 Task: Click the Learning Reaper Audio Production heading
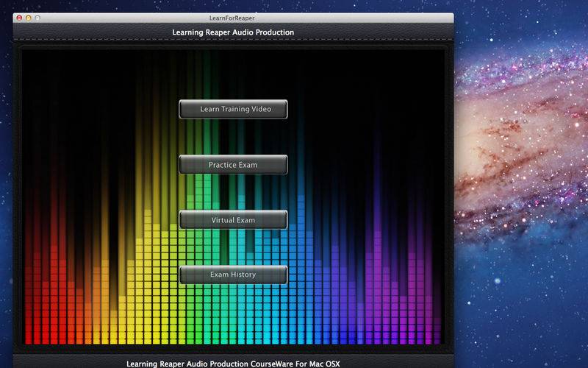[233, 32]
